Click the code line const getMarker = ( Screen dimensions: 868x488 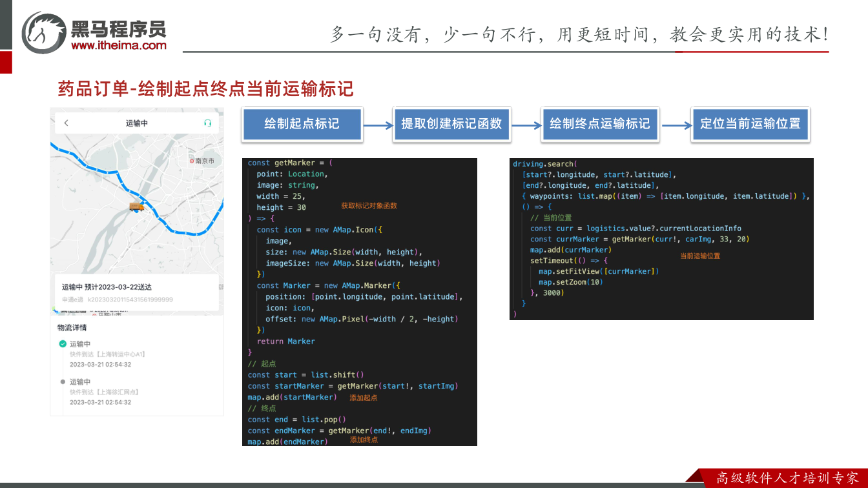[x=290, y=163]
